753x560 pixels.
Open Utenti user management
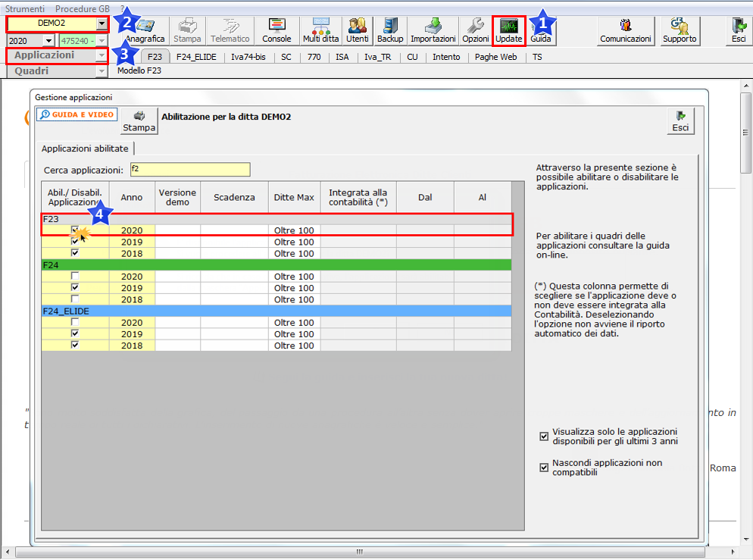tap(358, 31)
